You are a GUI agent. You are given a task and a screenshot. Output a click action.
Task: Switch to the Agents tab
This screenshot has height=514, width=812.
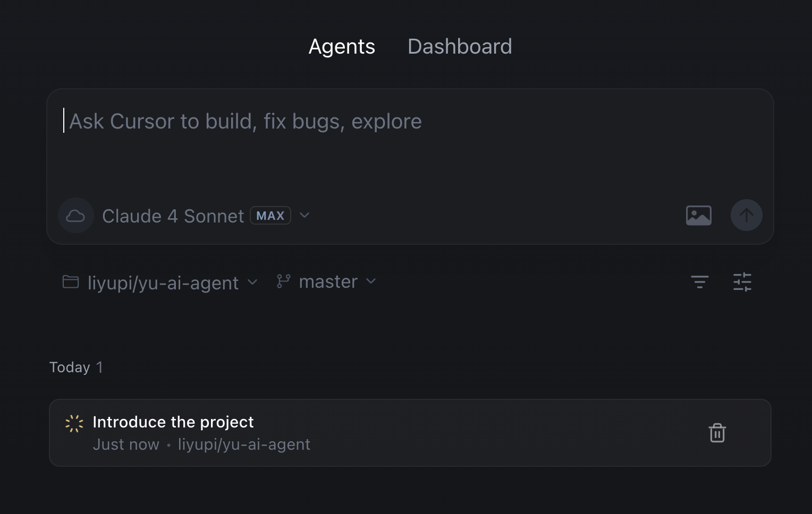click(x=342, y=47)
